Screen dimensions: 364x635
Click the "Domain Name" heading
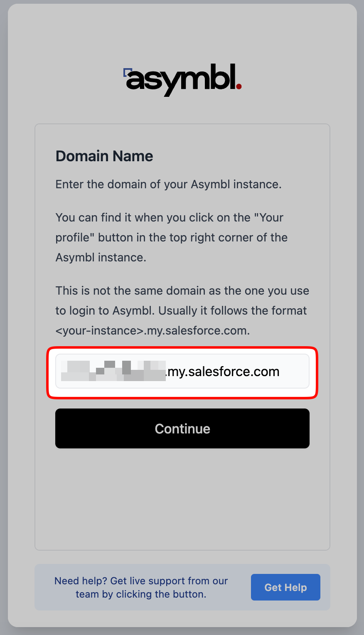coord(104,156)
